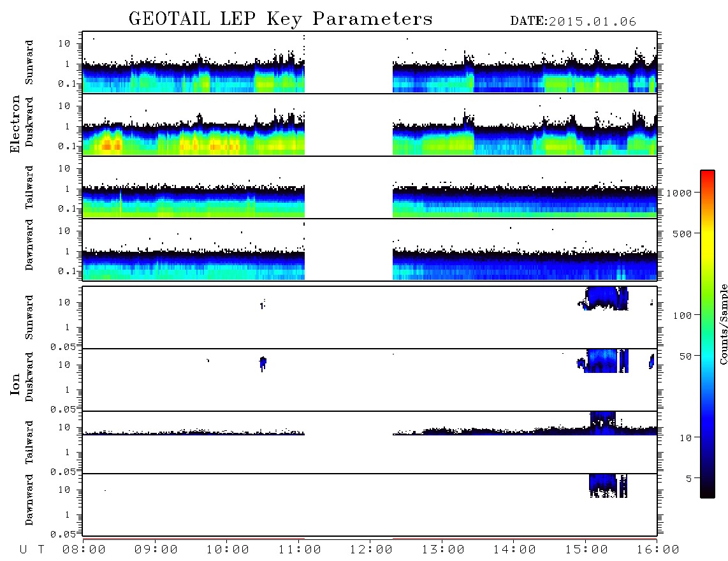Click the black bottom end of color bar
Screen dimensions: 728x561
click(x=708, y=493)
